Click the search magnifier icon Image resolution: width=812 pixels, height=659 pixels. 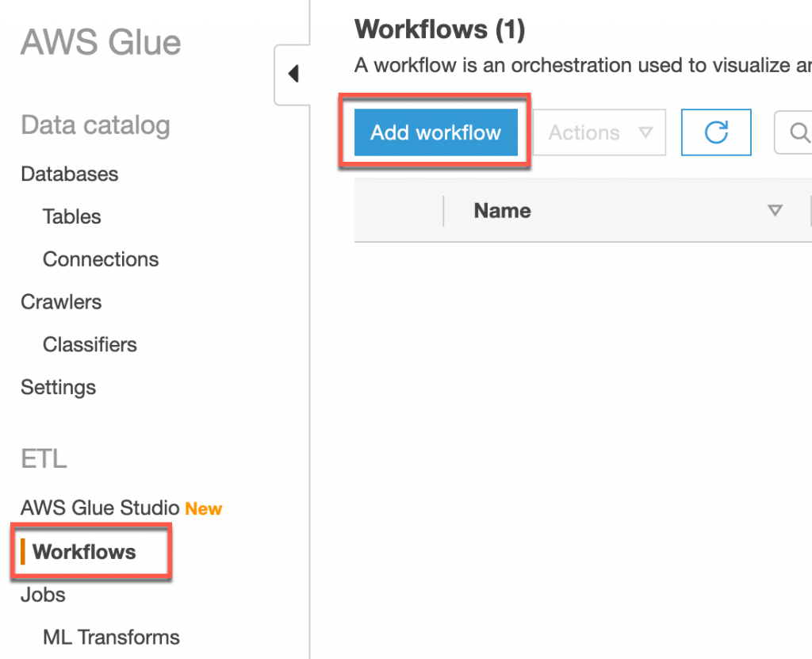click(x=799, y=132)
